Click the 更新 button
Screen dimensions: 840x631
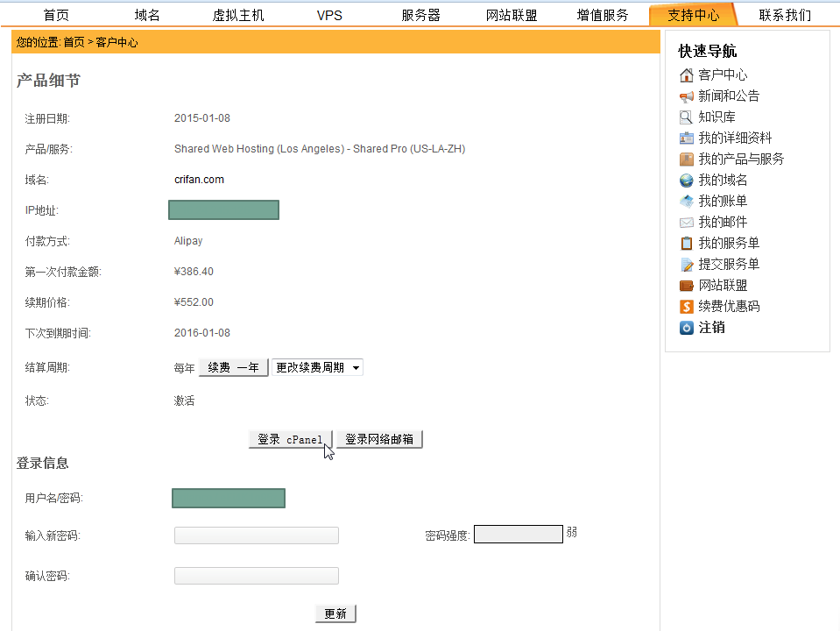335,613
